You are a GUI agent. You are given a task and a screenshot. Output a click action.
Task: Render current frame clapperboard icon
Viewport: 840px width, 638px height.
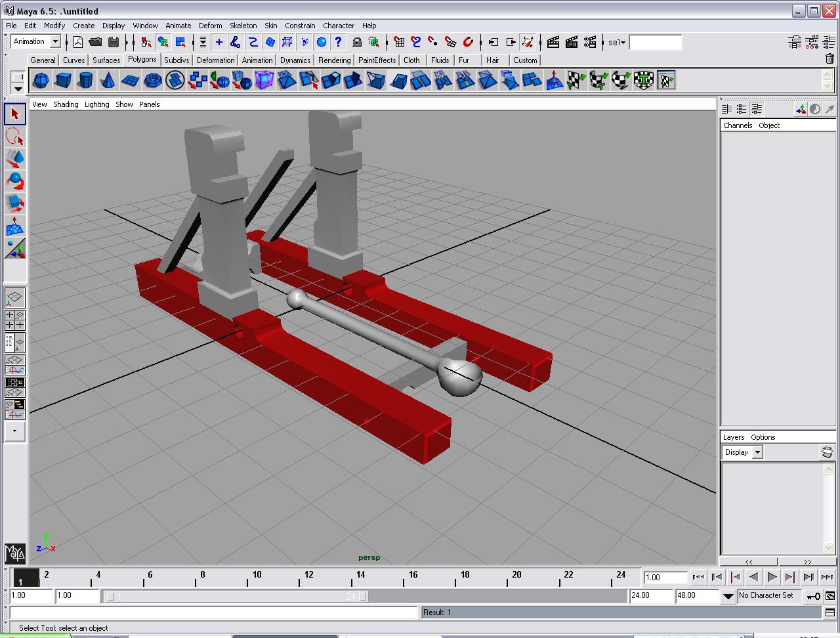[x=553, y=42]
